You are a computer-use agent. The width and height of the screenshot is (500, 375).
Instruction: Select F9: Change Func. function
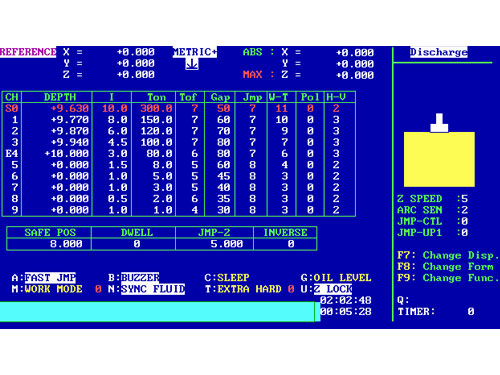[x=448, y=278]
